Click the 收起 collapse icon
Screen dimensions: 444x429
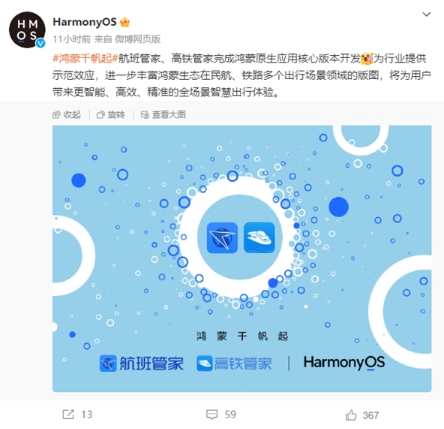point(56,115)
